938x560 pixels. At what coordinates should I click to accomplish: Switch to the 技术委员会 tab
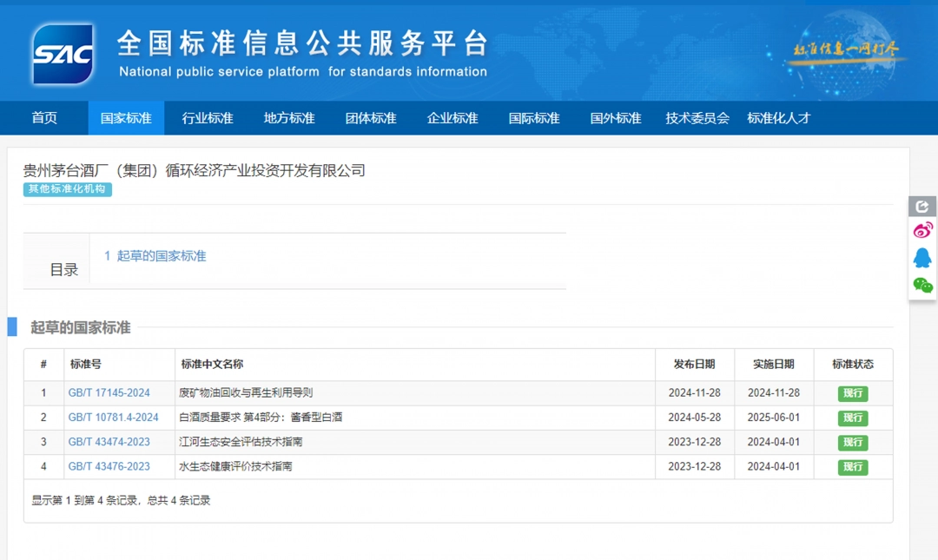[x=697, y=117]
